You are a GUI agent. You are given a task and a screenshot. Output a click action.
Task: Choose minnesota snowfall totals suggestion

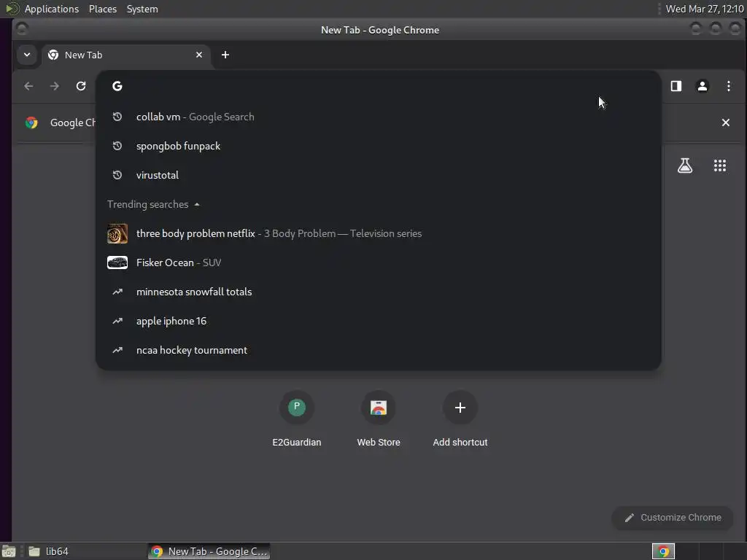tap(379, 292)
